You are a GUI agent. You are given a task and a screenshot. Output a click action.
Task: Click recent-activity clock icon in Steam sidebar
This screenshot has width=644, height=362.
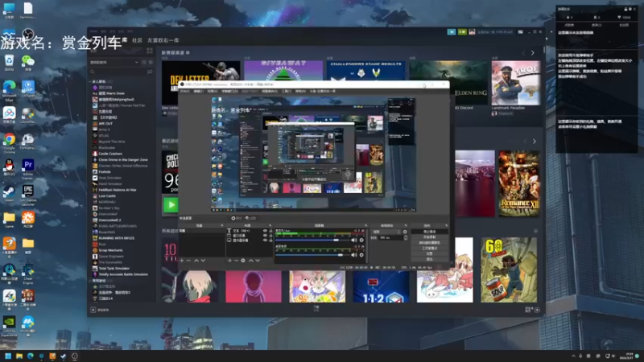(x=144, y=63)
